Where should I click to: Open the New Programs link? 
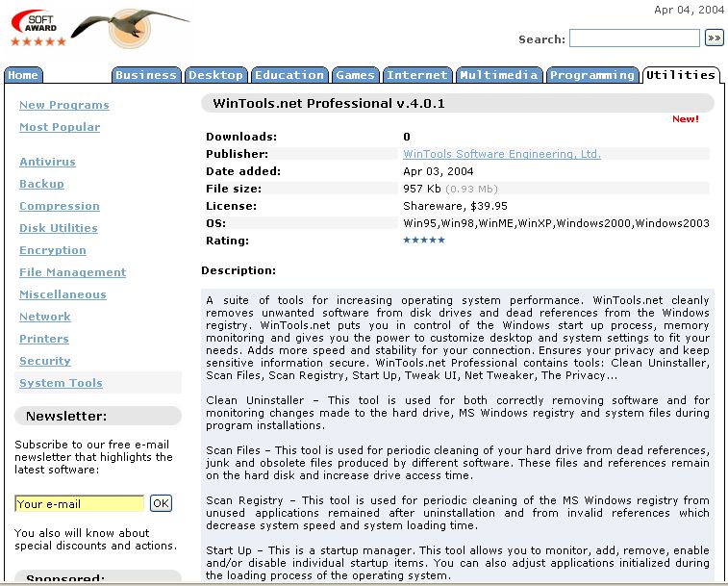click(64, 105)
